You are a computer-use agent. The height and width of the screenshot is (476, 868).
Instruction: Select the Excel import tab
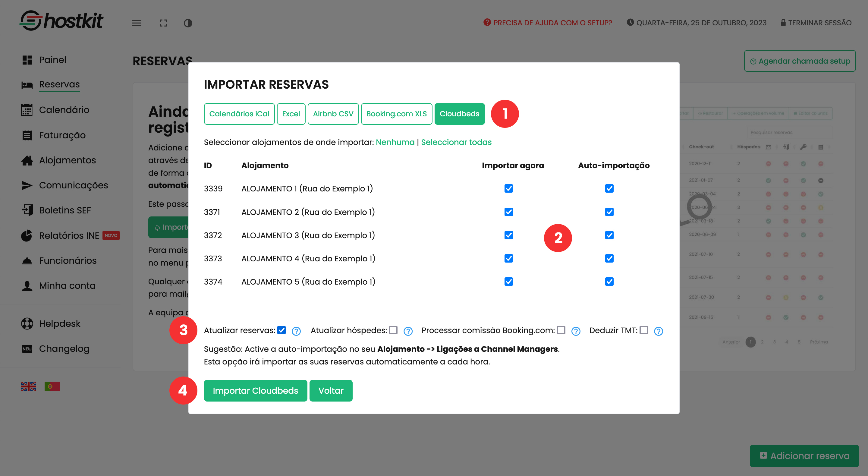pos(291,114)
